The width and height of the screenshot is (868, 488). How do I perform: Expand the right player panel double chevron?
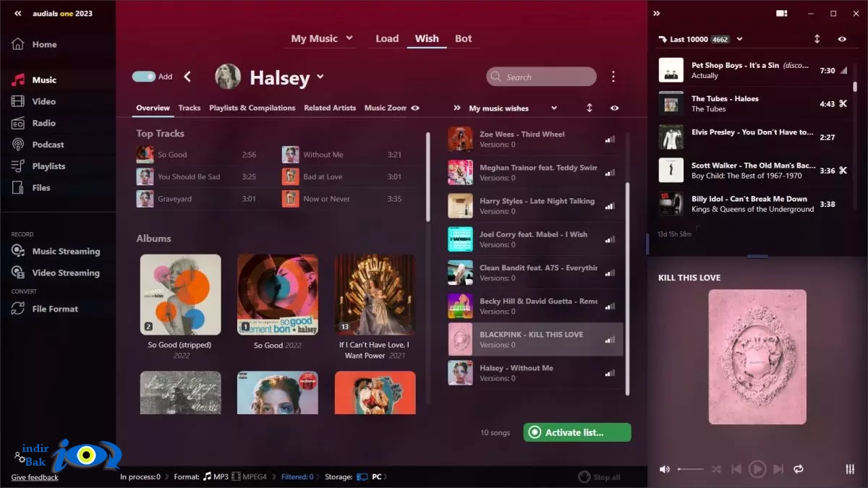[x=656, y=13]
